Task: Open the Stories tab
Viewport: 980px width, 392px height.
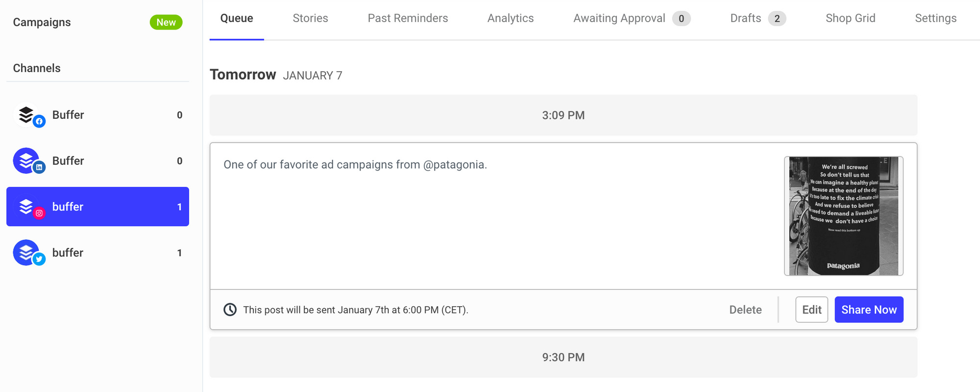Action: (x=310, y=19)
